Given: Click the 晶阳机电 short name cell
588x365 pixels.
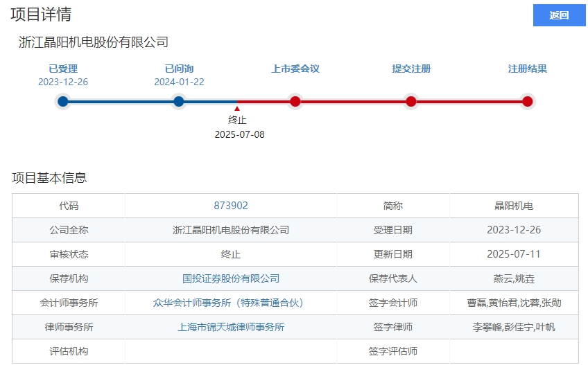Looking at the screenshot, I should [x=514, y=206].
